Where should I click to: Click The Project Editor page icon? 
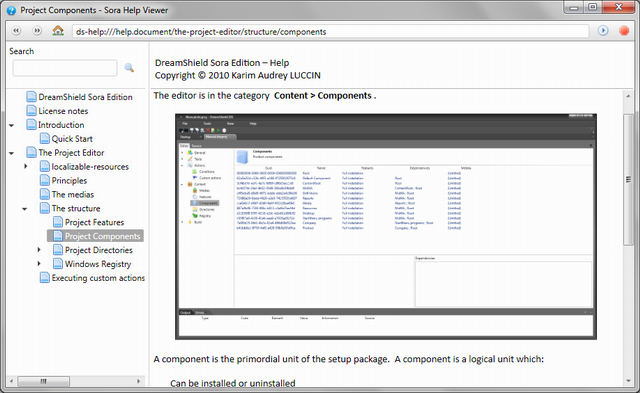[x=31, y=152]
